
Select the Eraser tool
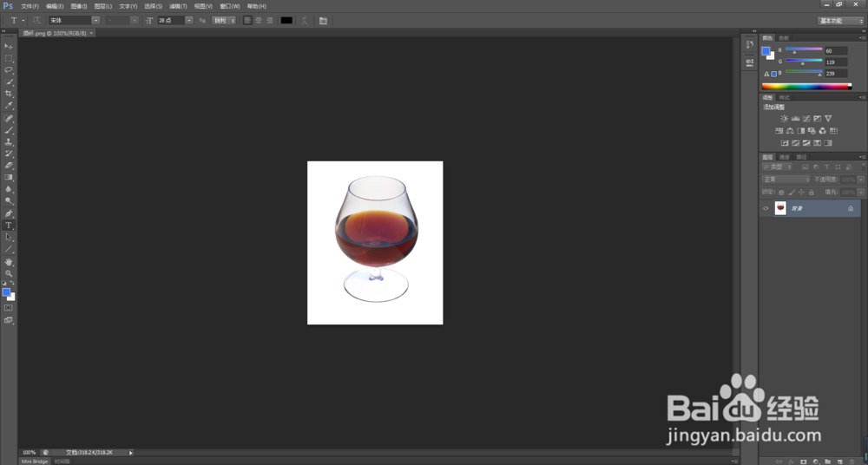pos(9,166)
